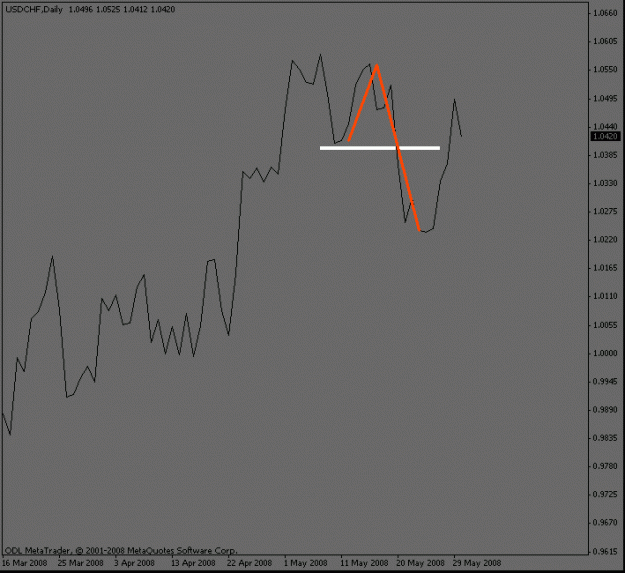Image resolution: width=625 pixels, height=573 pixels.
Task: Click the 16 Mar 2008 date label
Action: (24, 563)
